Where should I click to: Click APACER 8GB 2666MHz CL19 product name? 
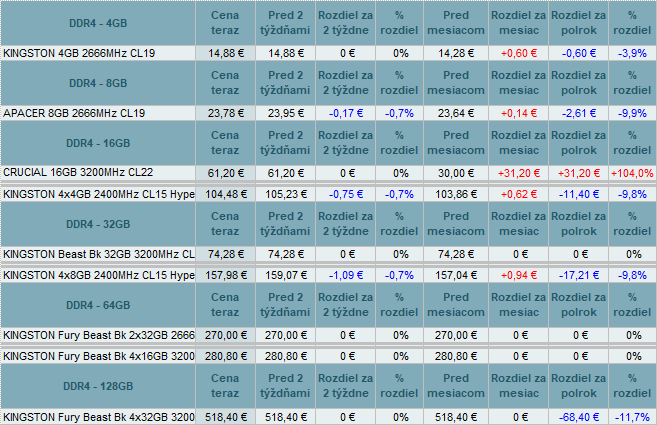(74, 113)
